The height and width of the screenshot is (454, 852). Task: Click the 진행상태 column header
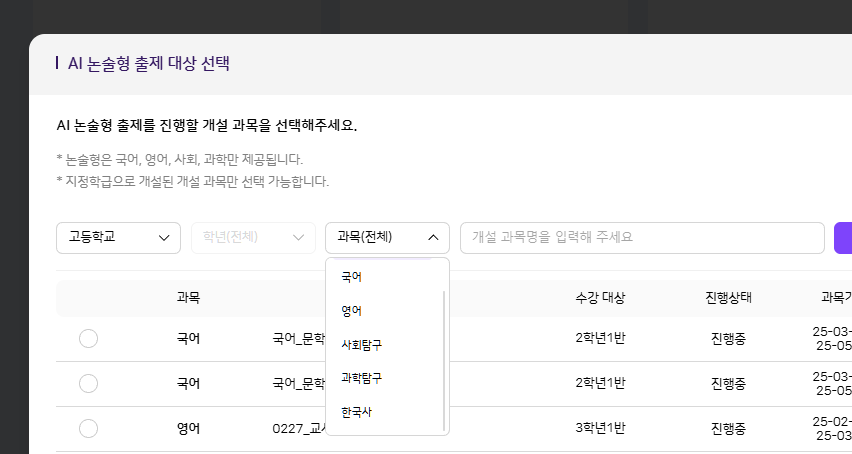(728, 298)
